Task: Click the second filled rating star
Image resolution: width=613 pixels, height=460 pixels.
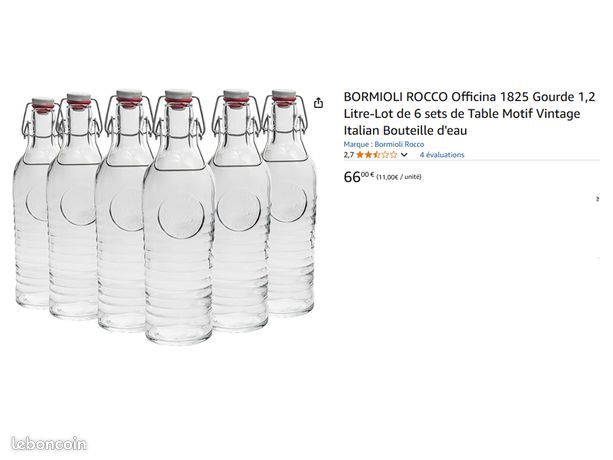Action: pyautogui.click(x=368, y=155)
